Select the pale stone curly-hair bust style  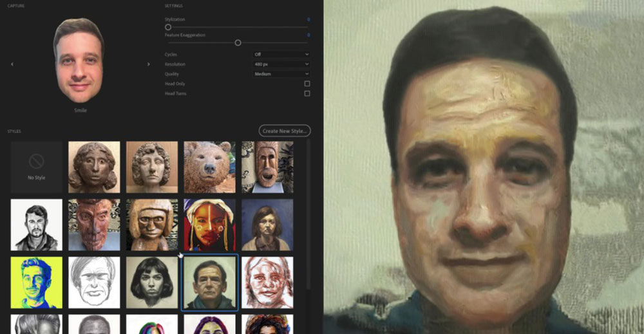152,167
